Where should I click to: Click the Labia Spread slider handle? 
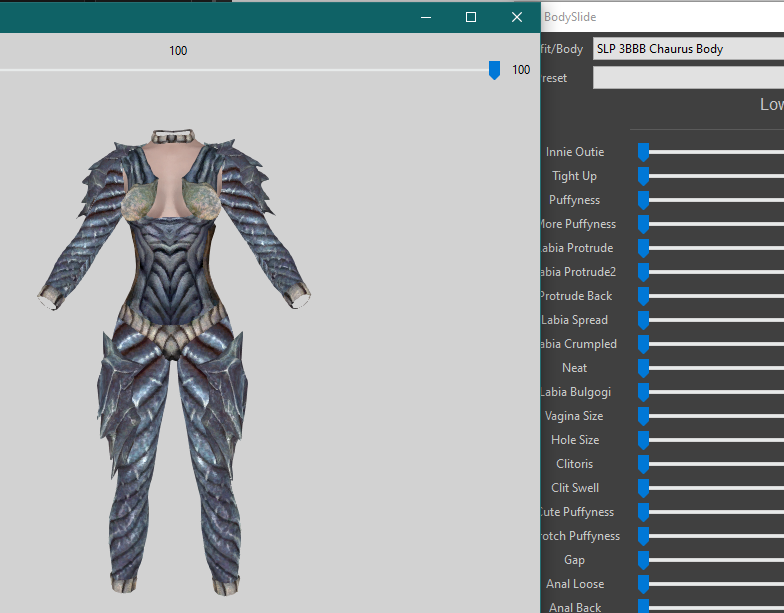click(644, 320)
